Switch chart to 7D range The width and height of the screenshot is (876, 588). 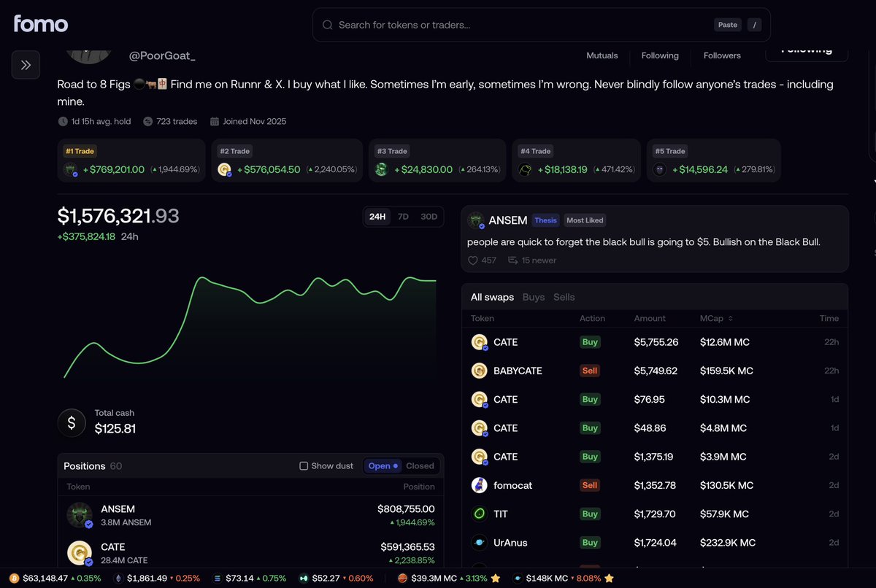[403, 217]
